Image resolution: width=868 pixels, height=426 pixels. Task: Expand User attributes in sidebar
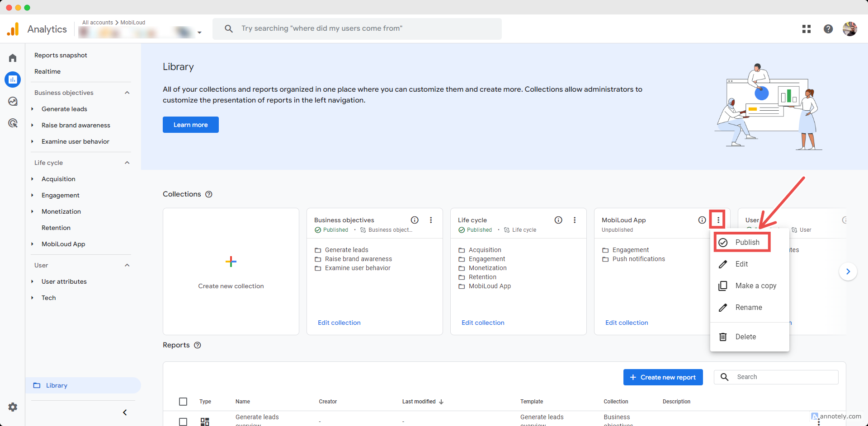coord(33,281)
